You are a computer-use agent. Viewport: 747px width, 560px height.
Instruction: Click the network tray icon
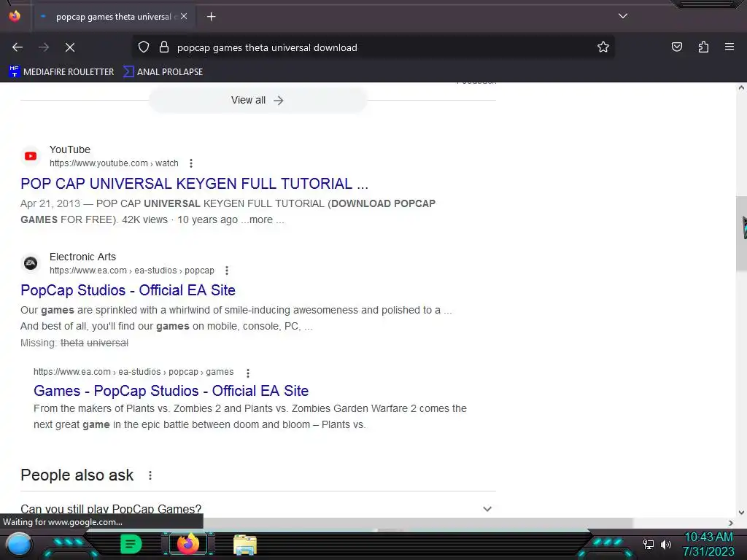point(648,544)
